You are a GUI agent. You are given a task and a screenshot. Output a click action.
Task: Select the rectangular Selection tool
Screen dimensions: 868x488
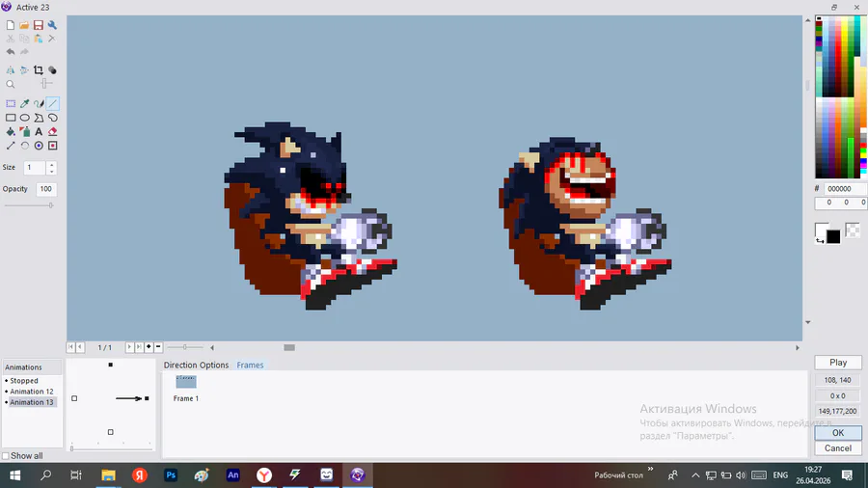coord(11,103)
